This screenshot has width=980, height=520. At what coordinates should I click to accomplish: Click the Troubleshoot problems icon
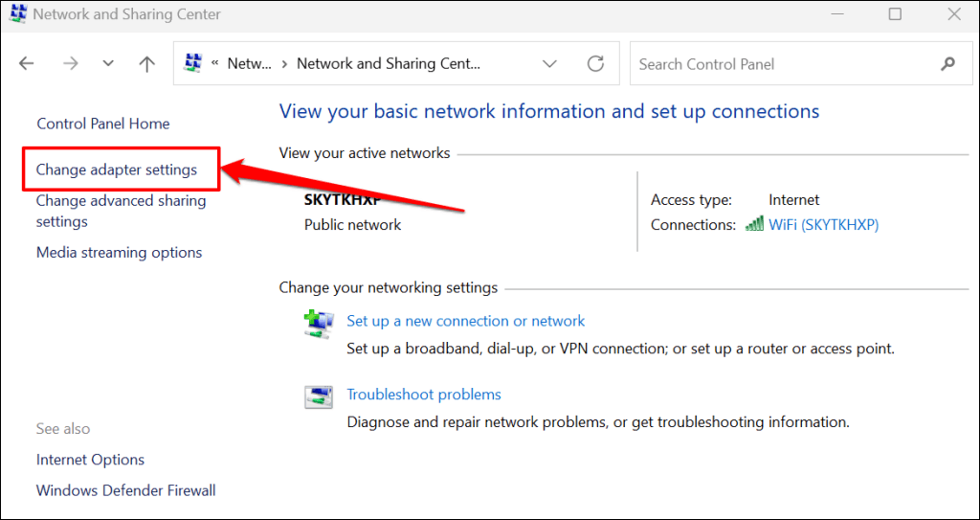pyautogui.click(x=318, y=396)
